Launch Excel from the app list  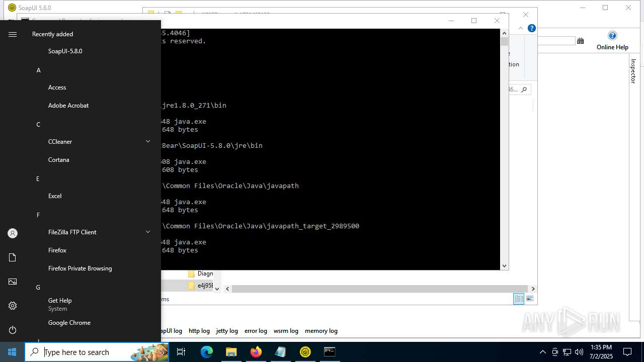(55, 196)
